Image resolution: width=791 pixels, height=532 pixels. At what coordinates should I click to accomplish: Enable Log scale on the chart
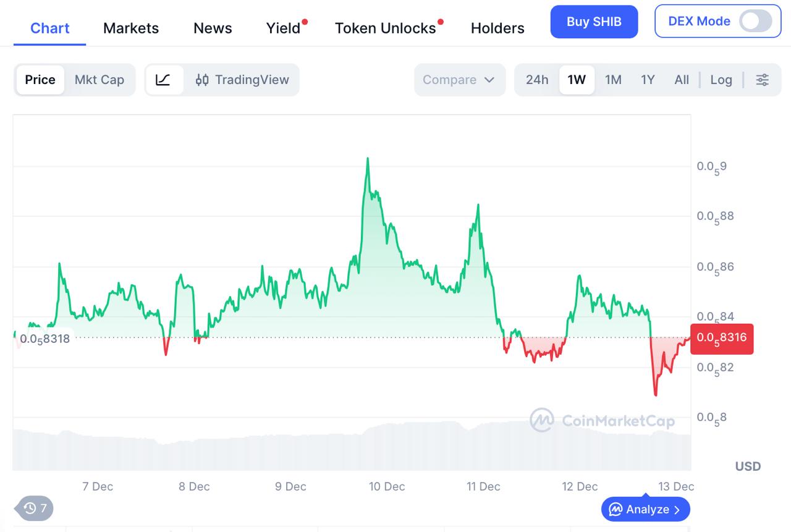coord(721,80)
